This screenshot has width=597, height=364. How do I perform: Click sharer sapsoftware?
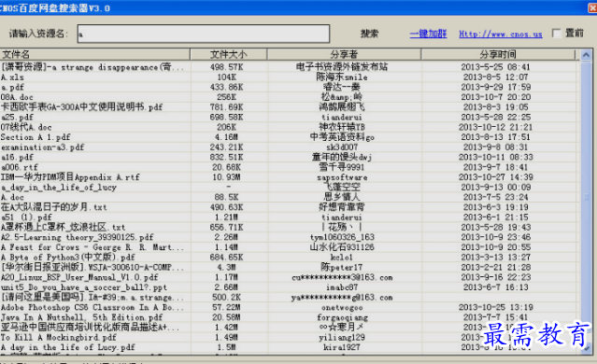point(342,177)
